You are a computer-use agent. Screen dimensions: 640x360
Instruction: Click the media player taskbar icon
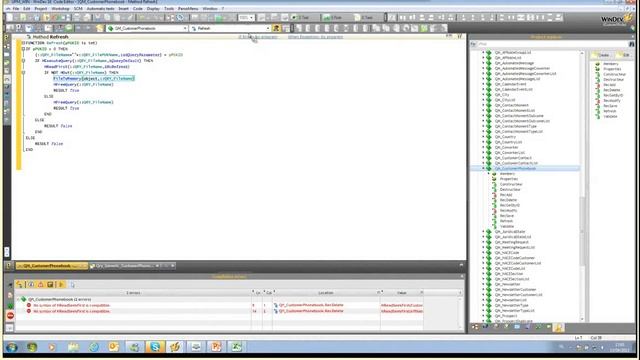(x=52, y=347)
